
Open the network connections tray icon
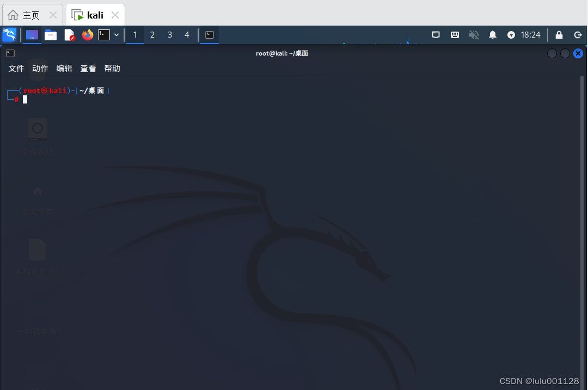click(436, 34)
